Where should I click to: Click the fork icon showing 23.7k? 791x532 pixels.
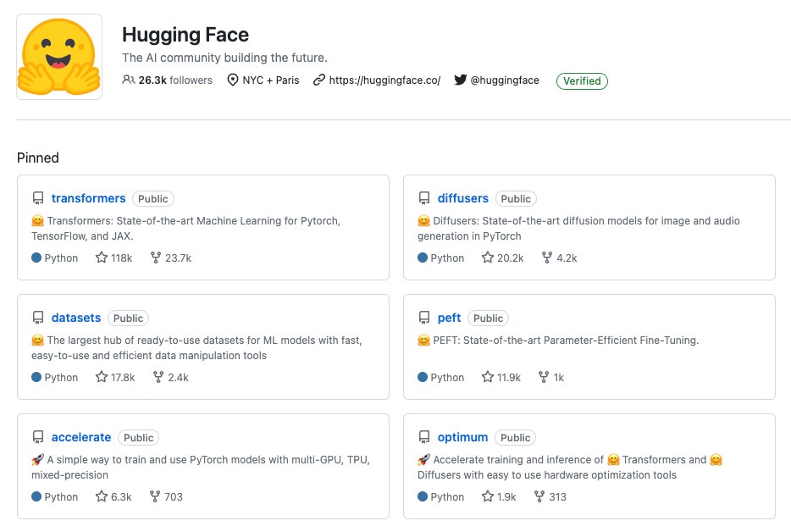coord(156,258)
